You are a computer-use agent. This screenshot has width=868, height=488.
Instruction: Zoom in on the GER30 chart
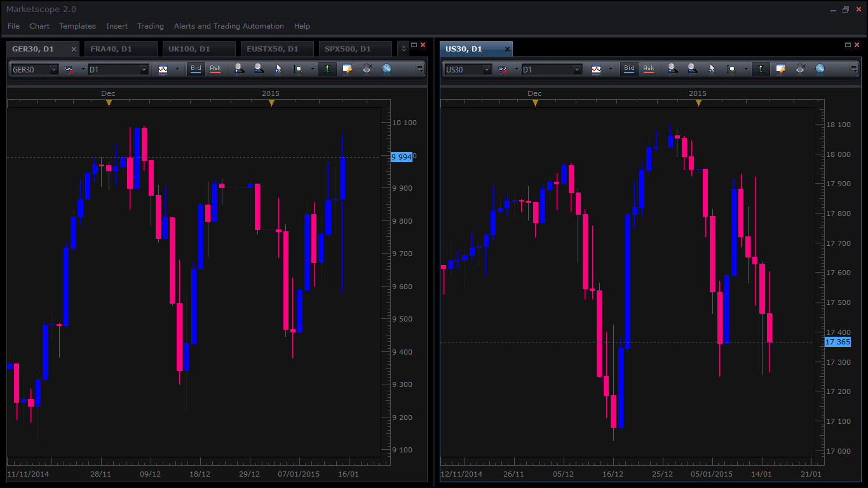[239, 69]
